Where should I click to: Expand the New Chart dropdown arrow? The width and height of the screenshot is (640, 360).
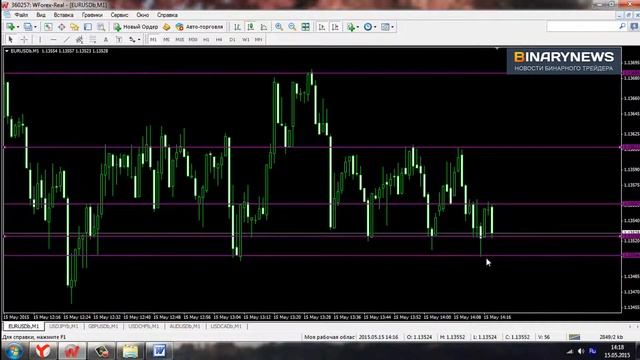18,27
